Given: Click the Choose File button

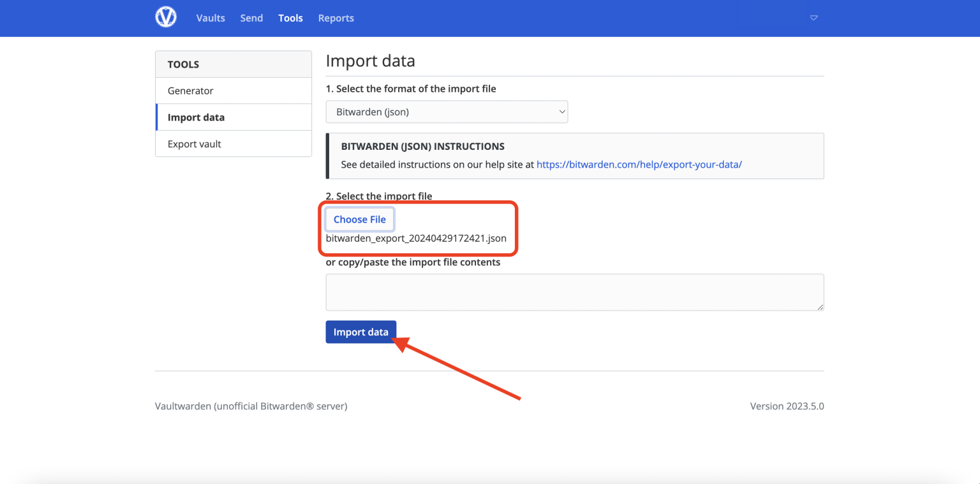Looking at the screenshot, I should 359,219.
